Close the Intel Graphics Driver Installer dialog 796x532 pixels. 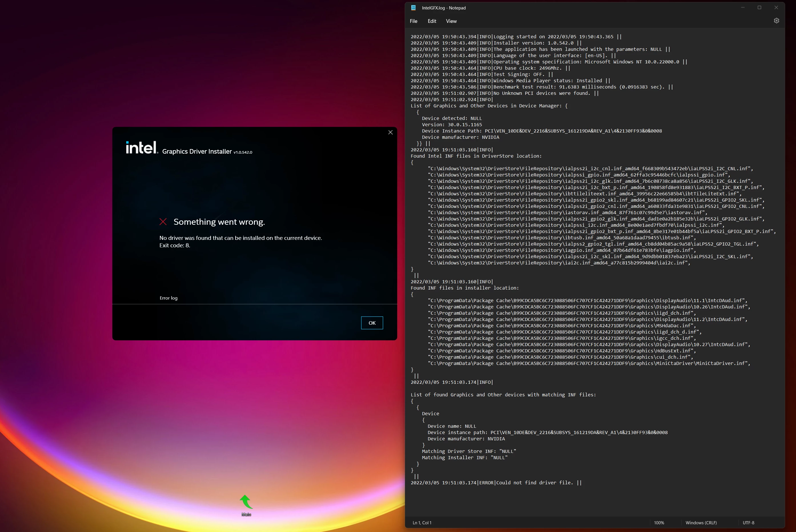pos(390,132)
